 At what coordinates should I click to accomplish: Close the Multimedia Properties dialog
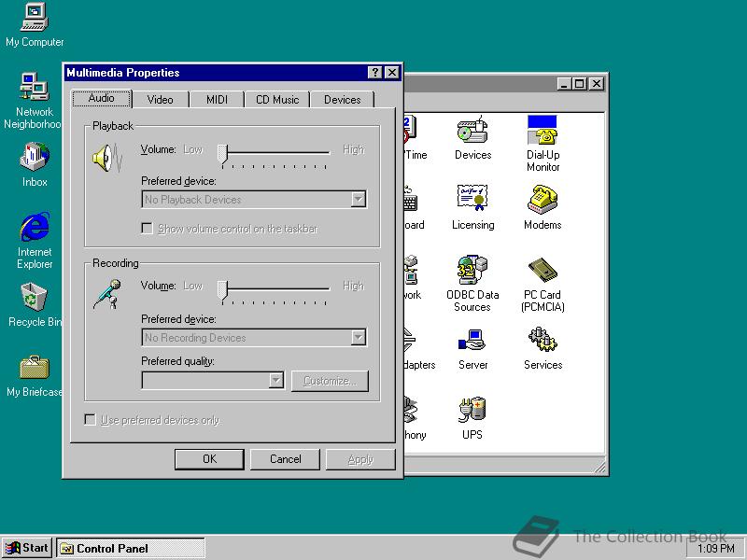tap(391, 73)
